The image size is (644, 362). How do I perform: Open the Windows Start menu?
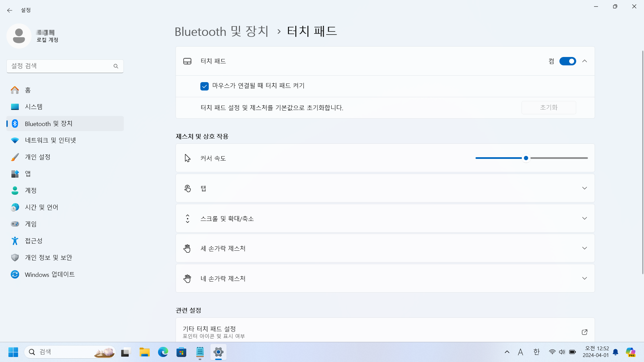tap(13, 352)
